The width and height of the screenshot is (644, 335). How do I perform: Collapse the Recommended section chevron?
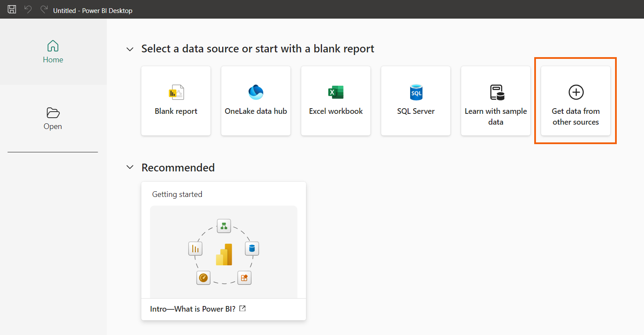[x=130, y=167]
